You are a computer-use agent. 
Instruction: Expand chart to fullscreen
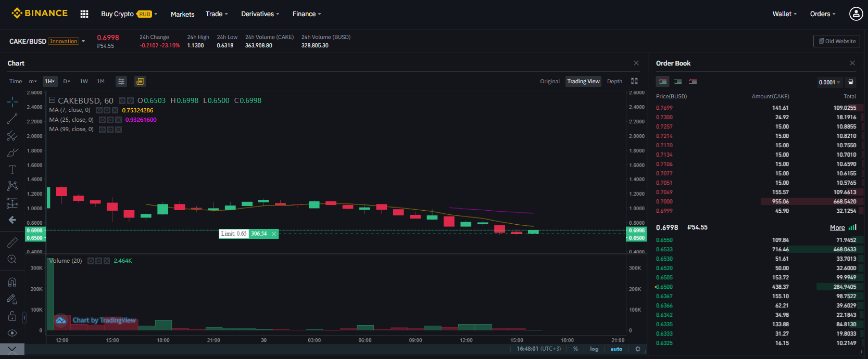click(x=634, y=81)
